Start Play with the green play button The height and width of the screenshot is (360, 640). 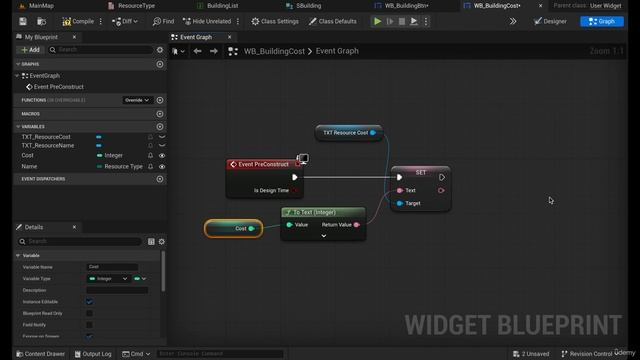pos(378,21)
